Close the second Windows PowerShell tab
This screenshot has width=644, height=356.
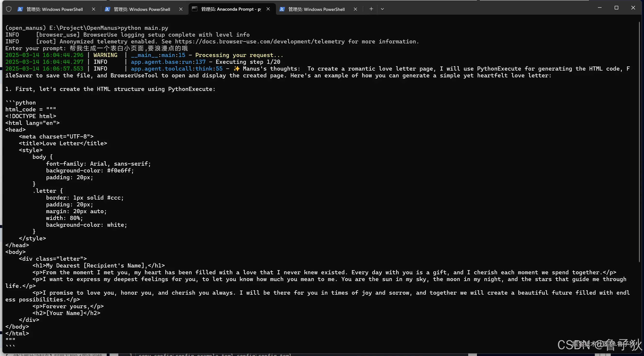[x=181, y=9]
